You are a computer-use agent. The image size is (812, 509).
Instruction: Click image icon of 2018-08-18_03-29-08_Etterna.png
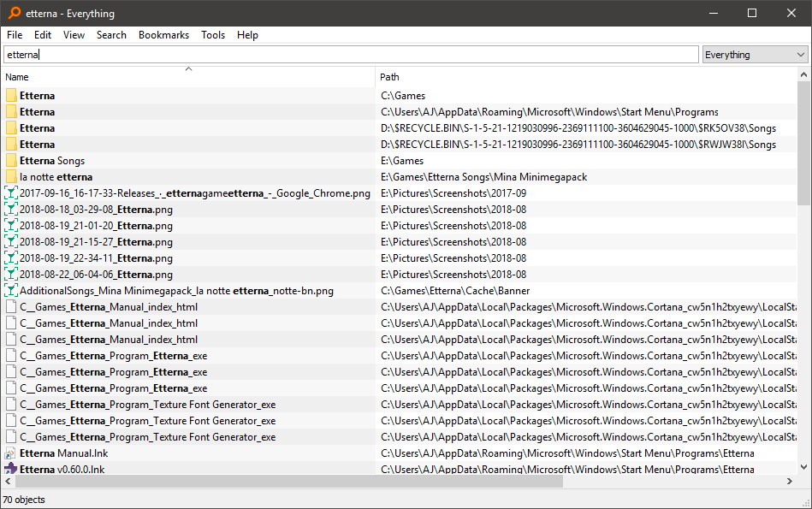11,210
